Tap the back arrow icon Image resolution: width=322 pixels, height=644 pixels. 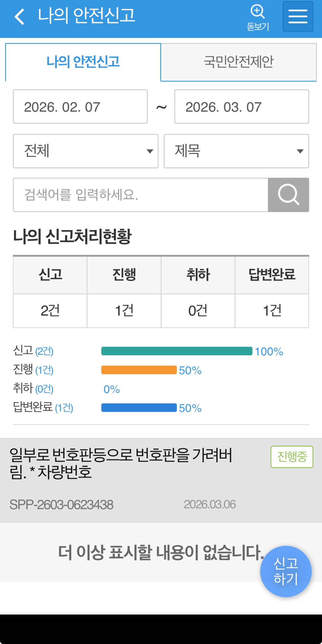point(19,16)
